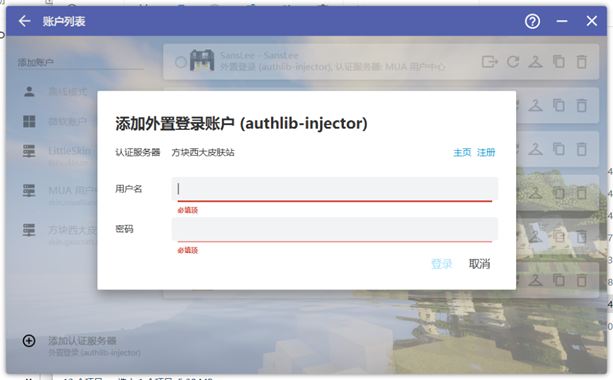Copy the SansLee account UUID icon
This screenshot has width=613, height=380.
(559, 62)
